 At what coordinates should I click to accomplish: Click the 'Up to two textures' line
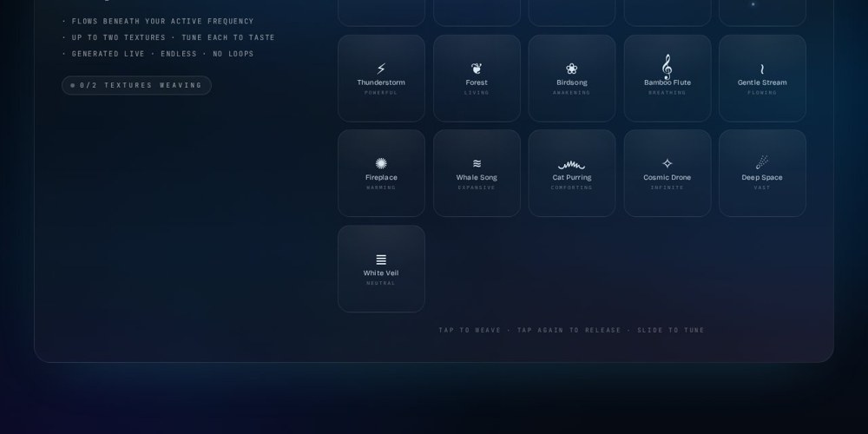click(x=168, y=37)
